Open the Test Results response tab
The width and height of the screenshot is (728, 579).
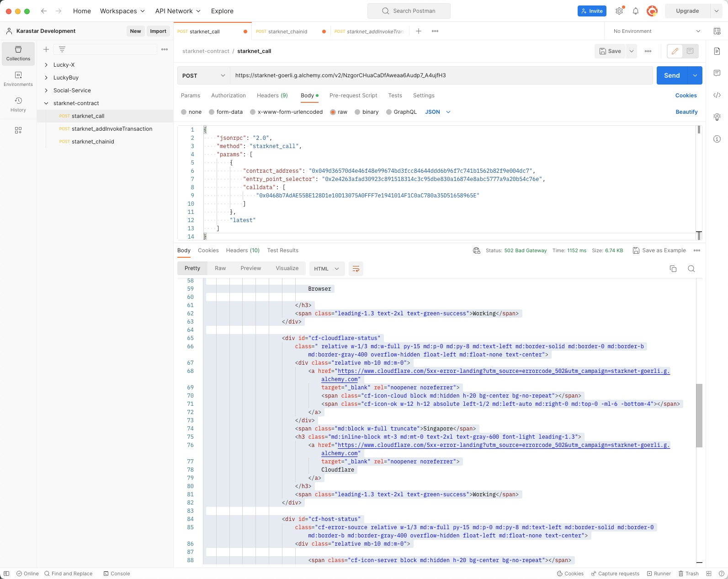283,250
